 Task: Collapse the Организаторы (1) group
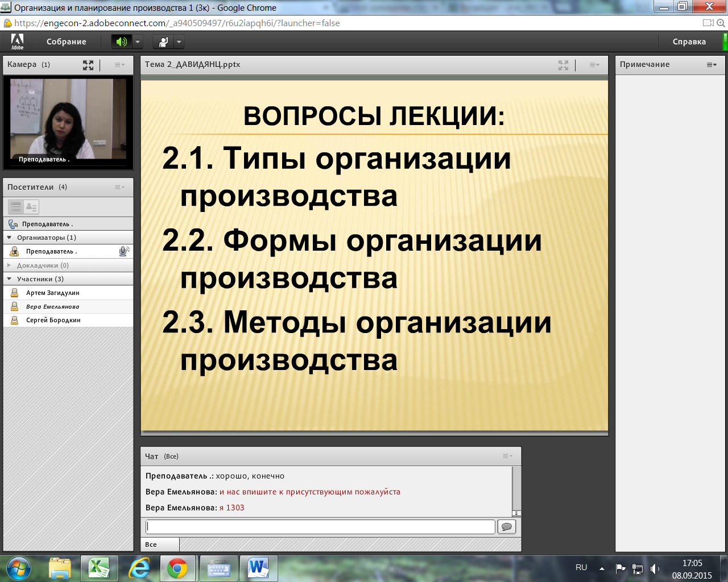tap(9, 238)
